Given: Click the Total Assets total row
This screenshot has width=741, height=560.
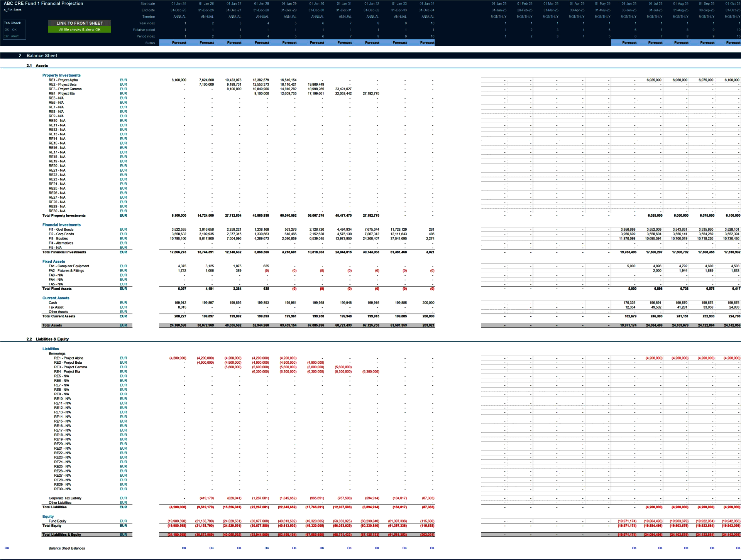Looking at the screenshot, I should click(52, 325).
